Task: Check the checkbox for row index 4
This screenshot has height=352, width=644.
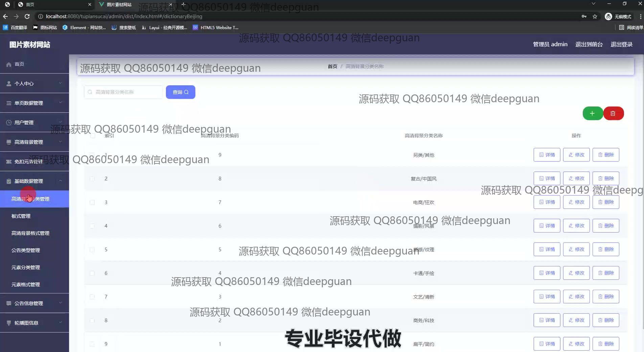Action: [x=92, y=226]
